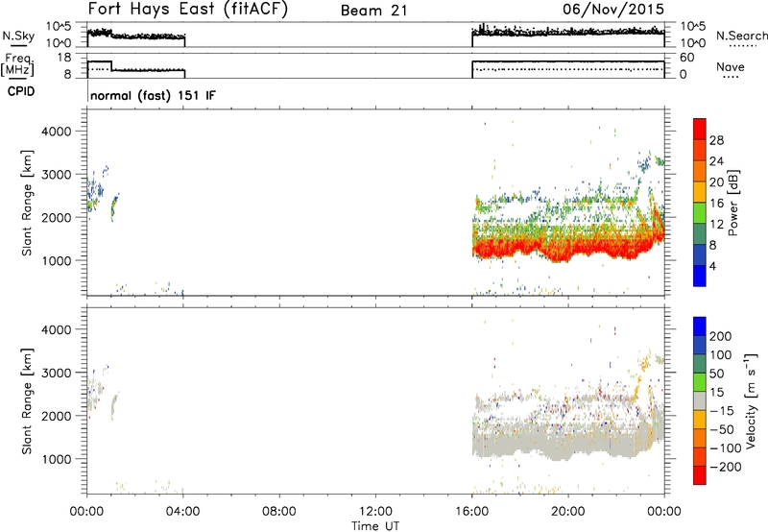Click the '16' Power colorbar tick

[x=716, y=204]
